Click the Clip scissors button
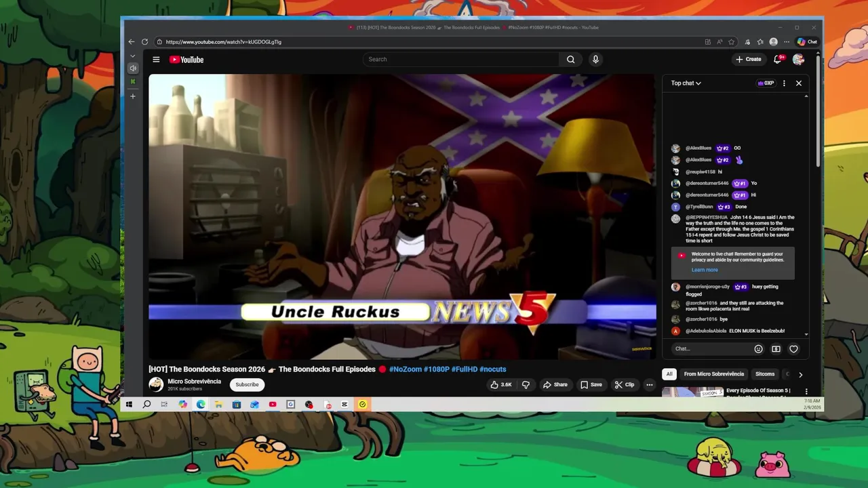The height and width of the screenshot is (488, 868). (x=625, y=385)
